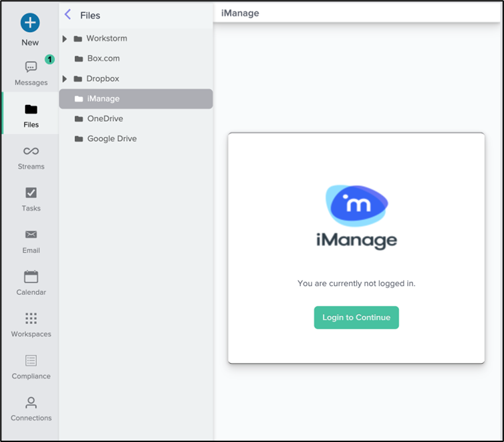Open Tasks via the checkmark icon
This screenshot has height=442, width=504.
point(31,193)
